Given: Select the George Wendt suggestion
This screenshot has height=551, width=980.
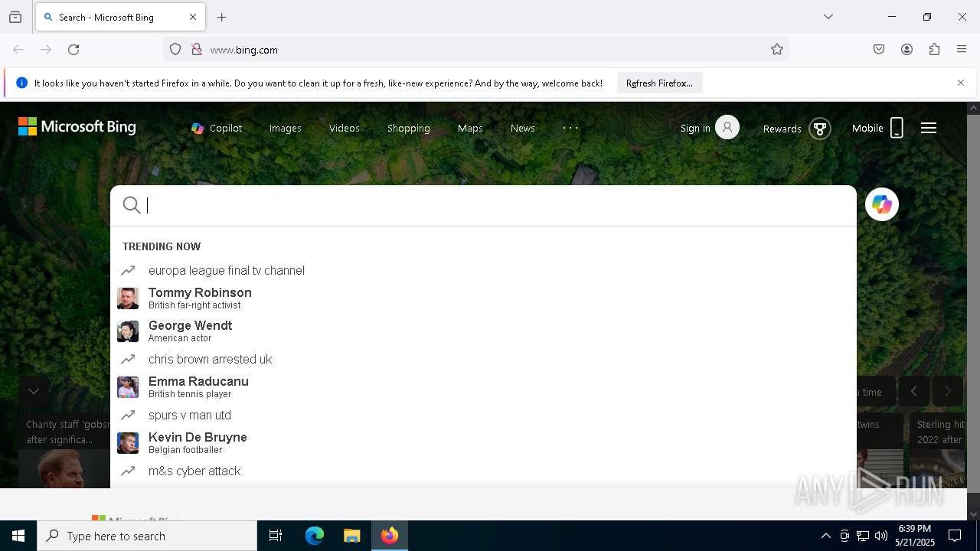Looking at the screenshot, I should pos(483,331).
